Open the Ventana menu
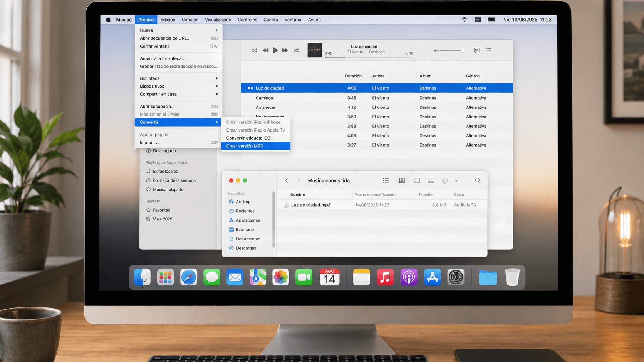This screenshot has height=362, width=644. [x=293, y=20]
